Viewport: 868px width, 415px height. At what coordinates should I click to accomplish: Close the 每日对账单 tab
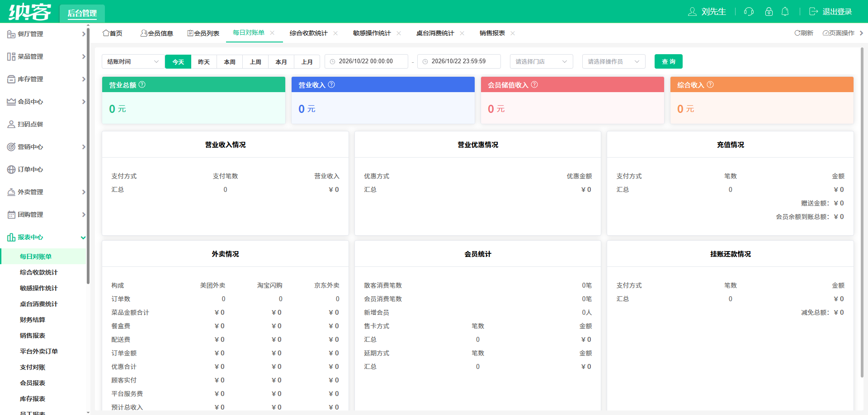[x=272, y=33]
